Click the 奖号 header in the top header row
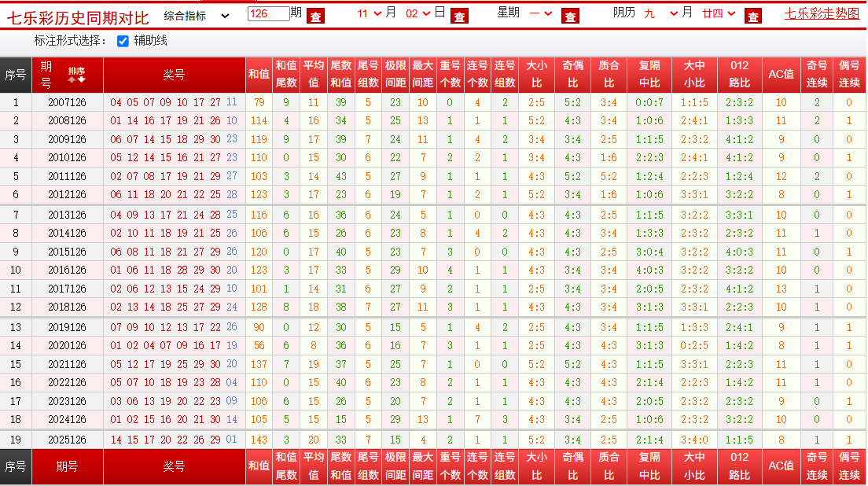Screen dimensions: 868x486 click(x=174, y=75)
